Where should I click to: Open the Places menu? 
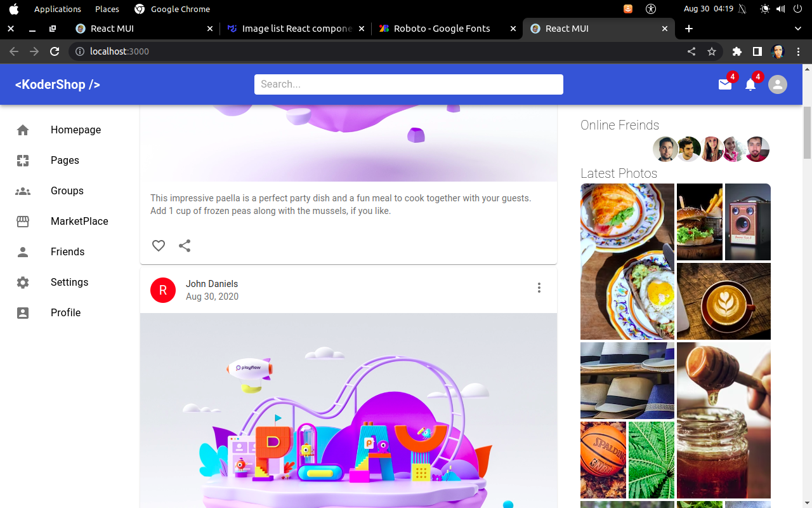[x=107, y=9]
